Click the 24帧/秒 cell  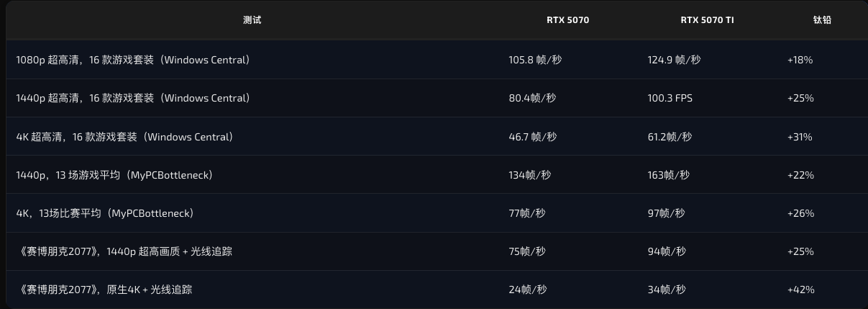coord(528,290)
